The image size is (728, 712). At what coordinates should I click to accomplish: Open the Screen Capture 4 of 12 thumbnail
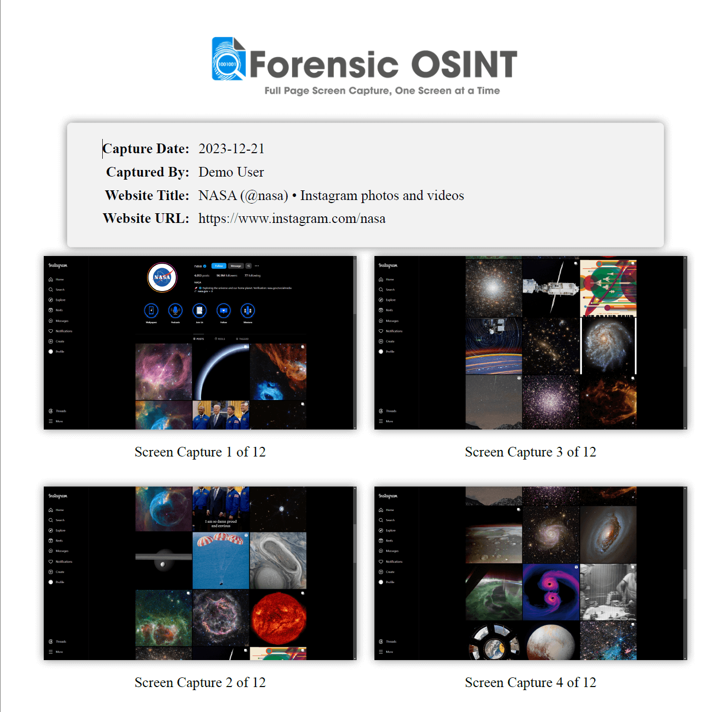(531, 573)
